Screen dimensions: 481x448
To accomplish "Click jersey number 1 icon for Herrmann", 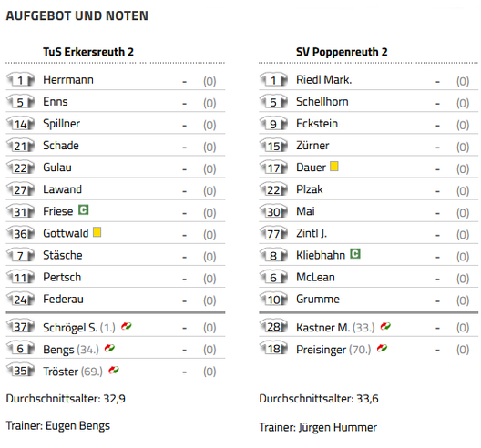I will coord(20,80).
